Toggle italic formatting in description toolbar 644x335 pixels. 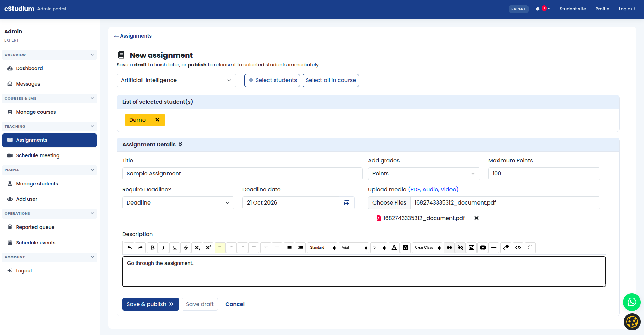pyautogui.click(x=164, y=248)
